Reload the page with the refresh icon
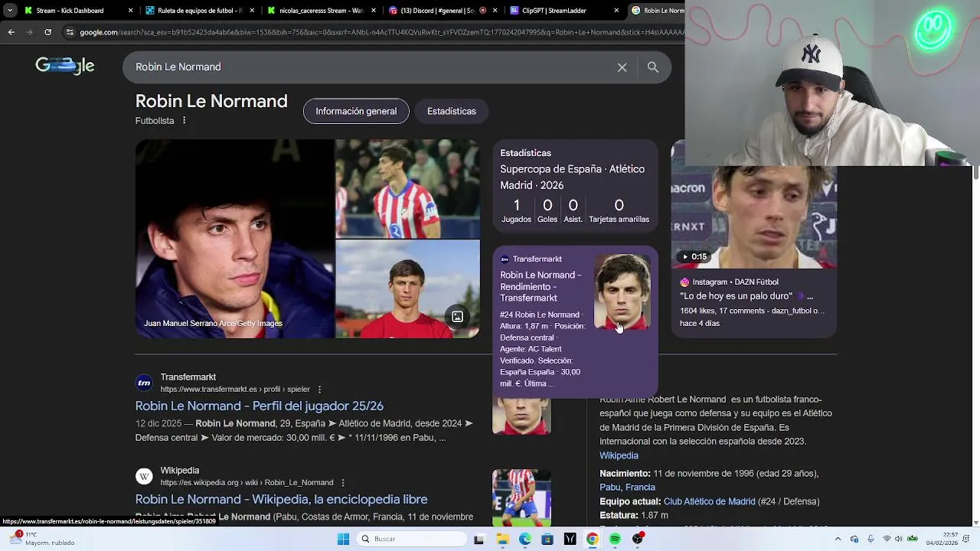This screenshot has height=551, width=980. point(47,32)
